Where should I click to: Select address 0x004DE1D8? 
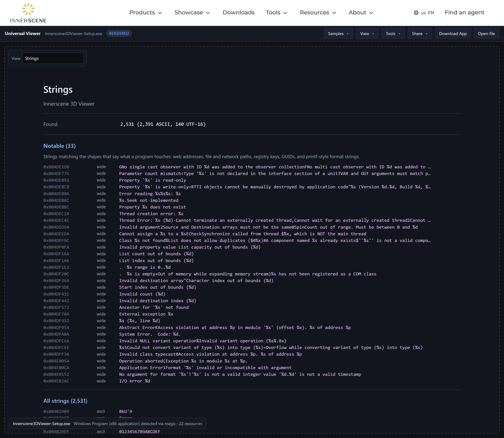pos(56,167)
